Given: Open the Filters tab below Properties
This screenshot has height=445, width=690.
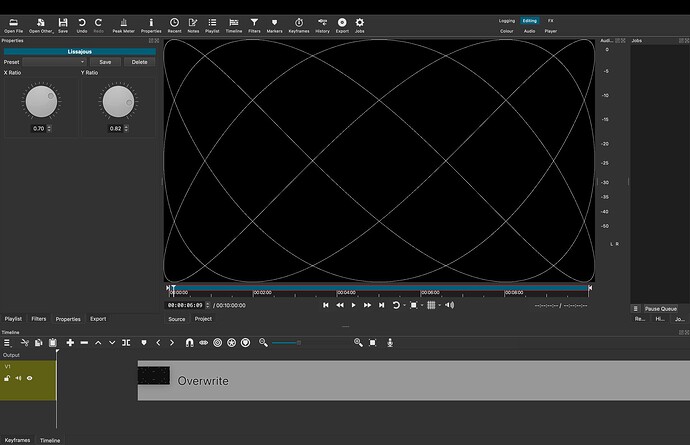Looking at the screenshot, I should 39,319.
